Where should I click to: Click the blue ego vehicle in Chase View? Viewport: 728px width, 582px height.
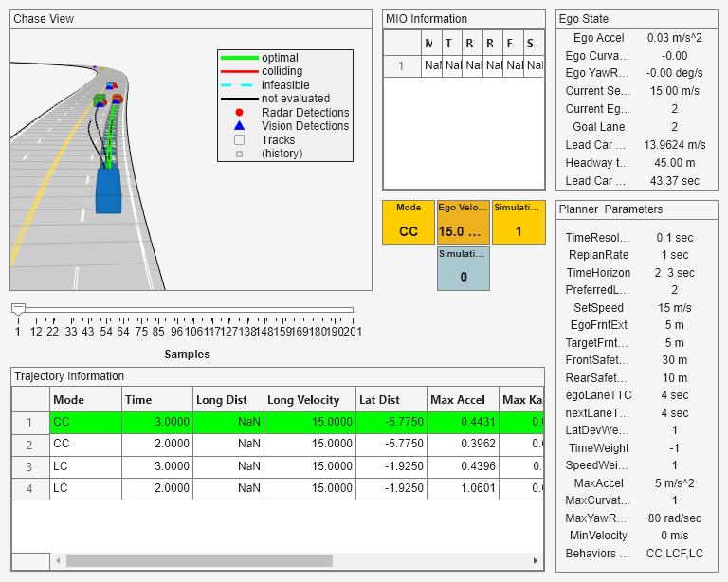pos(109,191)
